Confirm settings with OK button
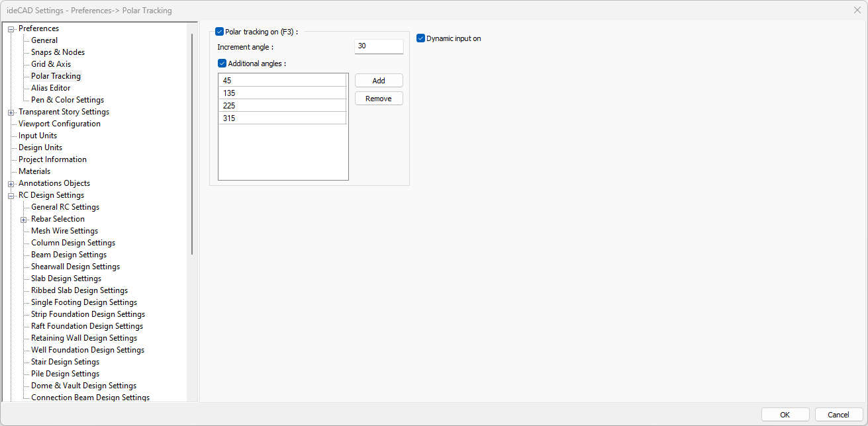The image size is (868, 426). coord(785,415)
